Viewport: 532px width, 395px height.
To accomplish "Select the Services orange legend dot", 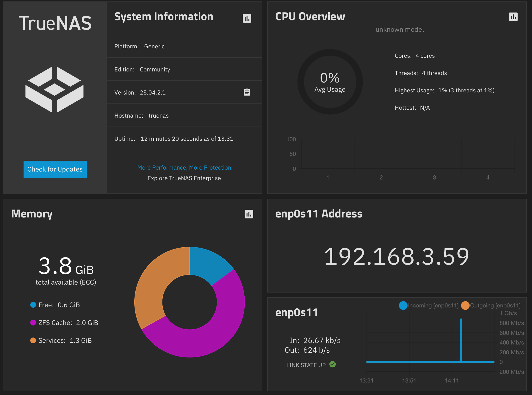I will point(33,340).
